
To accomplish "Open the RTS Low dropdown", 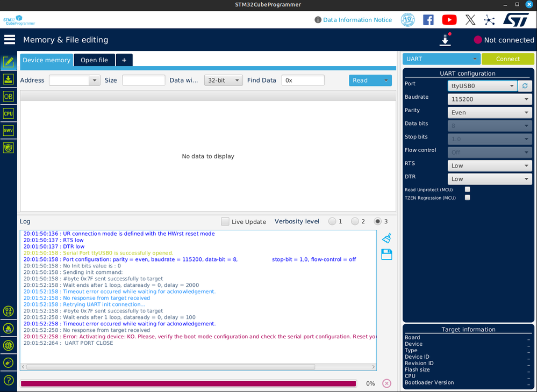I will [490, 165].
